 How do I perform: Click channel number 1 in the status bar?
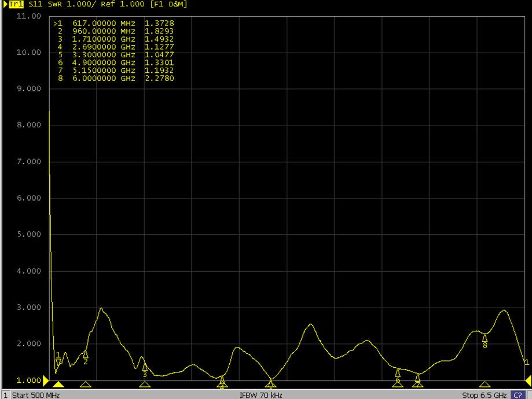[5, 396]
